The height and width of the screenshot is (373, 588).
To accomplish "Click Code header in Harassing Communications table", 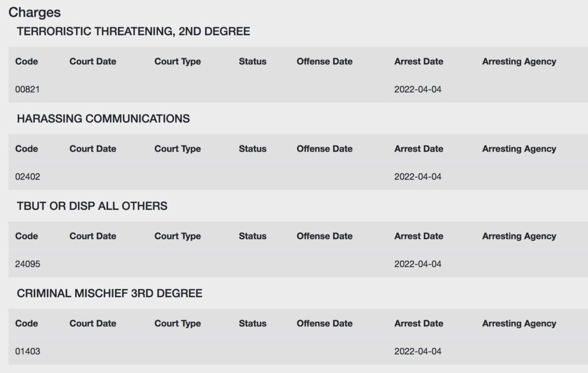I will pos(26,149).
